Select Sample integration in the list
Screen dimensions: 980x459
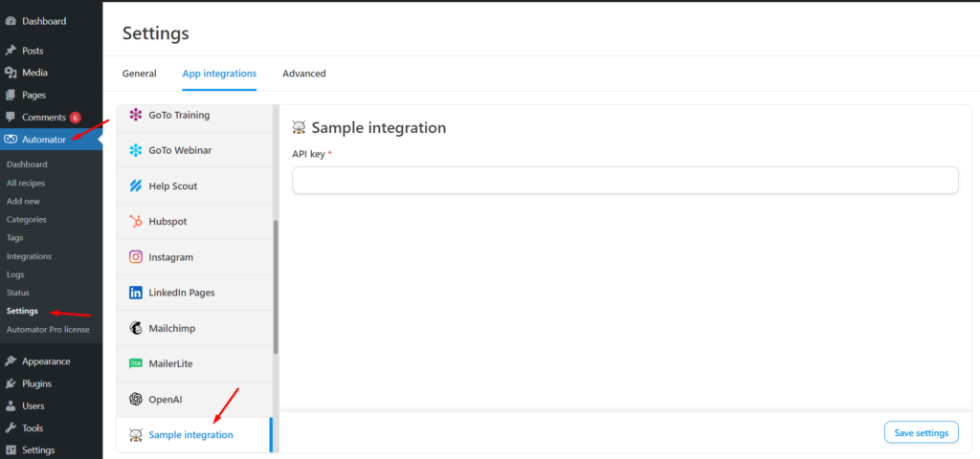(x=190, y=435)
